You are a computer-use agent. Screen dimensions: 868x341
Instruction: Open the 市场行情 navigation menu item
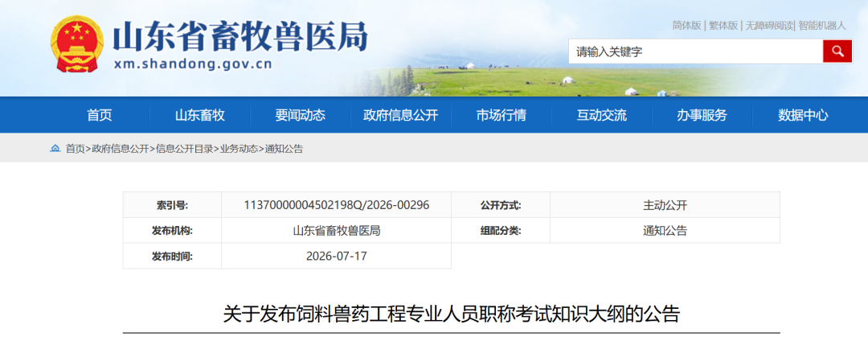click(502, 115)
